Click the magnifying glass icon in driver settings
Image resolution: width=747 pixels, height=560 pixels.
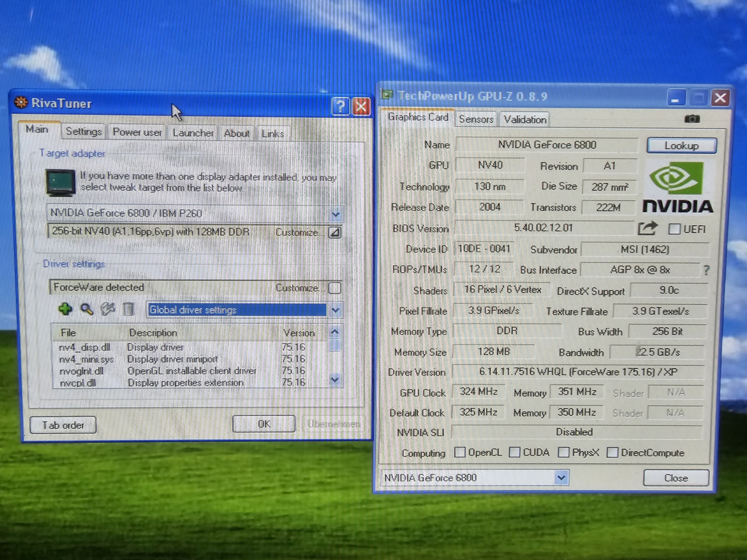pos(87,309)
